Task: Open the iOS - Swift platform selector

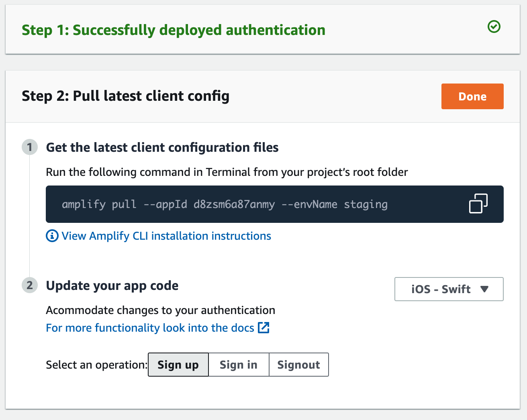Action: [449, 289]
